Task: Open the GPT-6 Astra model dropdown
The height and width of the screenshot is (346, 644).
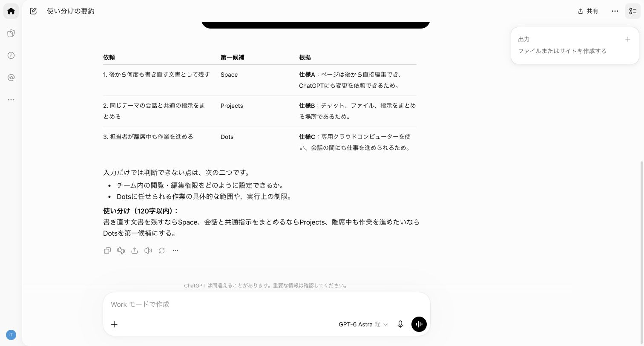Action: (363, 324)
